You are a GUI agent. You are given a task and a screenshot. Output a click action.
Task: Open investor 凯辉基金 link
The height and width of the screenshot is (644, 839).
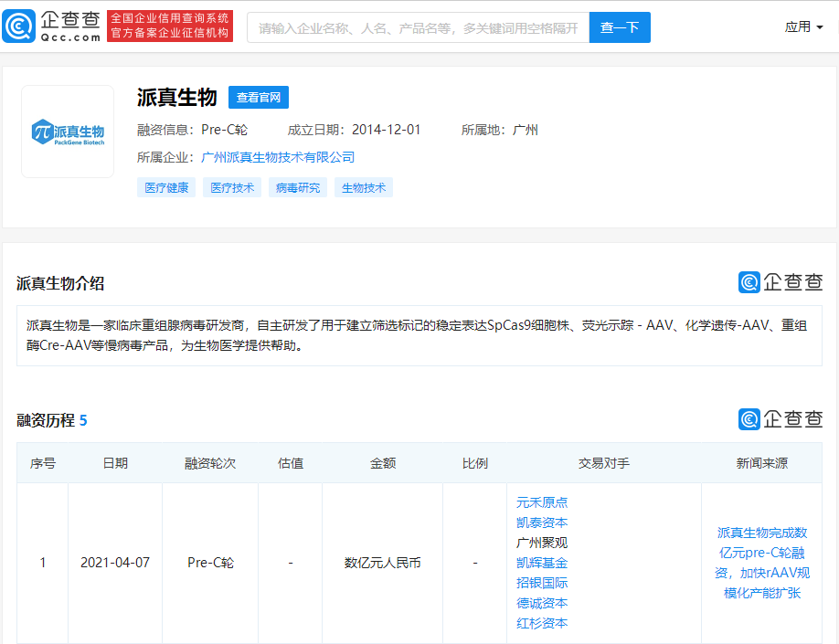click(x=542, y=563)
